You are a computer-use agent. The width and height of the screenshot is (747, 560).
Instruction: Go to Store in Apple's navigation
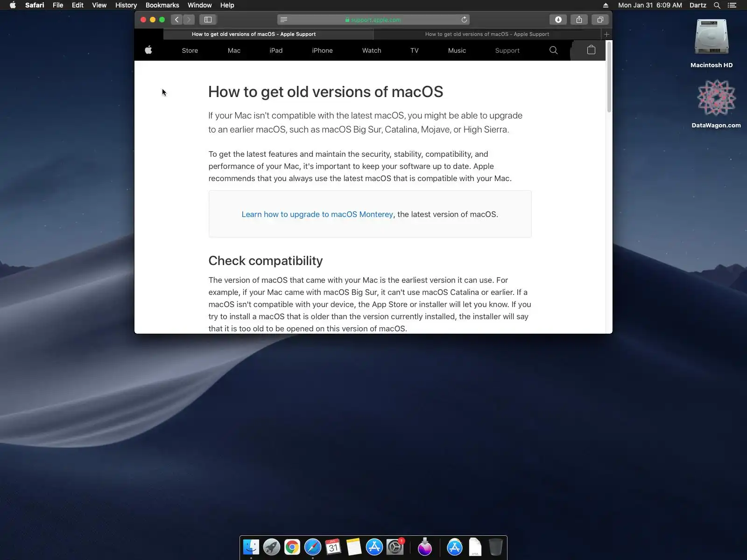(190, 50)
